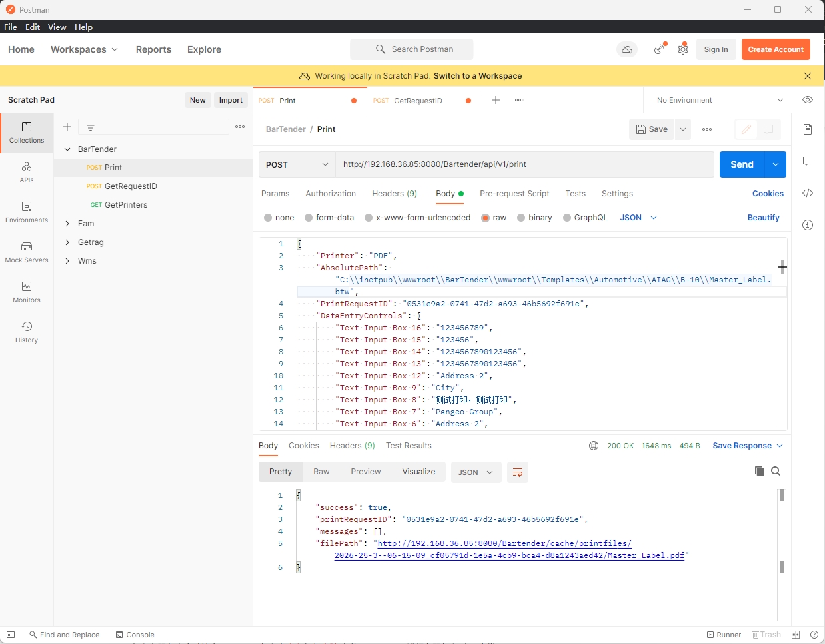Open the History sidebar panel

[x=27, y=332]
